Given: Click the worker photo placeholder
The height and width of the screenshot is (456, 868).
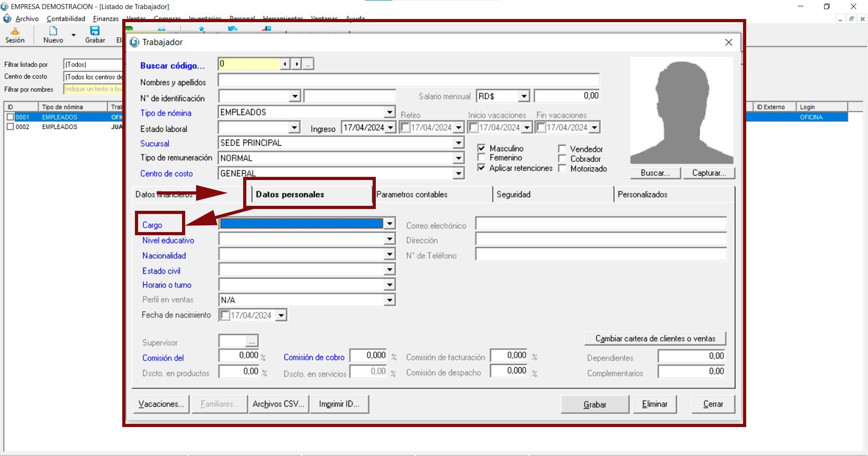Looking at the screenshot, I should pos(681,110).
